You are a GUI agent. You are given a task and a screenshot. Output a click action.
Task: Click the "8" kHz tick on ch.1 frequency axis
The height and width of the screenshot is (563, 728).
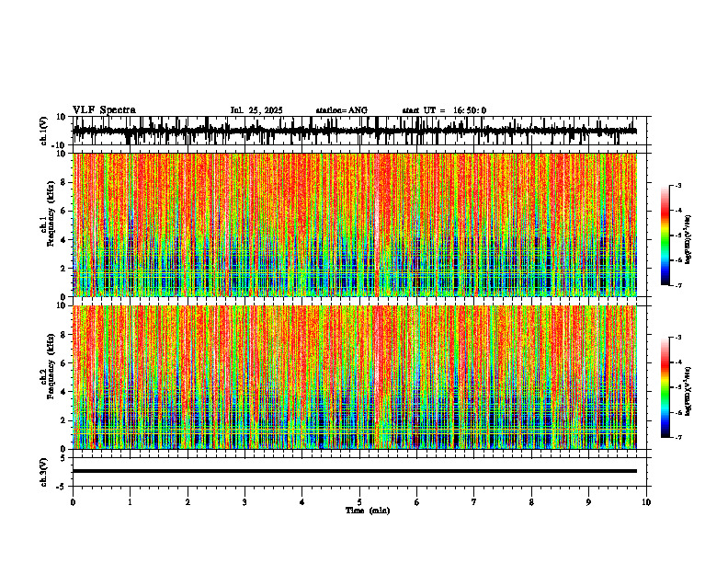point(63,182)
